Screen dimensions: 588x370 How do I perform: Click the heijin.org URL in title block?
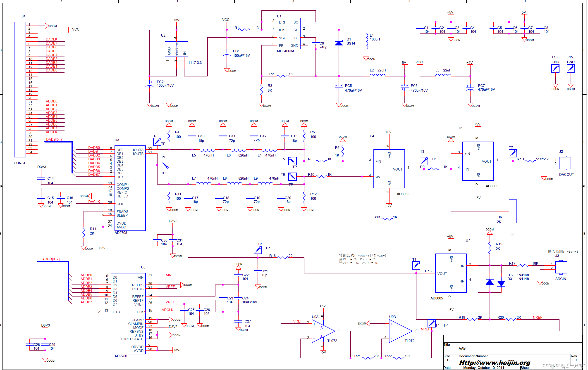pyautogui.click(x=495, y=363)
